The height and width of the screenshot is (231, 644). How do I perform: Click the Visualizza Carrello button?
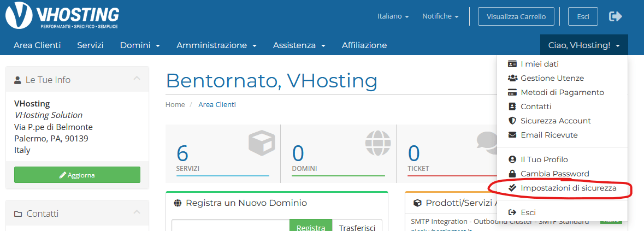click(x=516, y=16)
